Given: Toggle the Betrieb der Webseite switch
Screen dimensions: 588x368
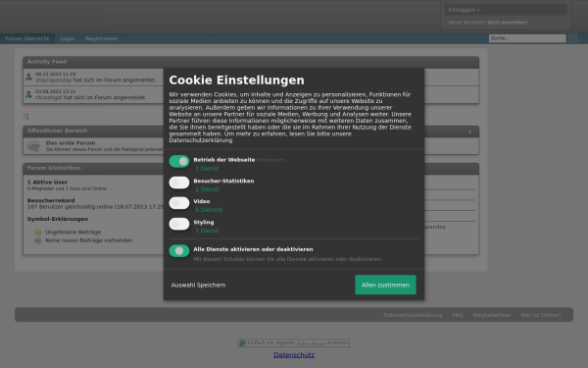Looking at the screenshot, I should 179,162.
